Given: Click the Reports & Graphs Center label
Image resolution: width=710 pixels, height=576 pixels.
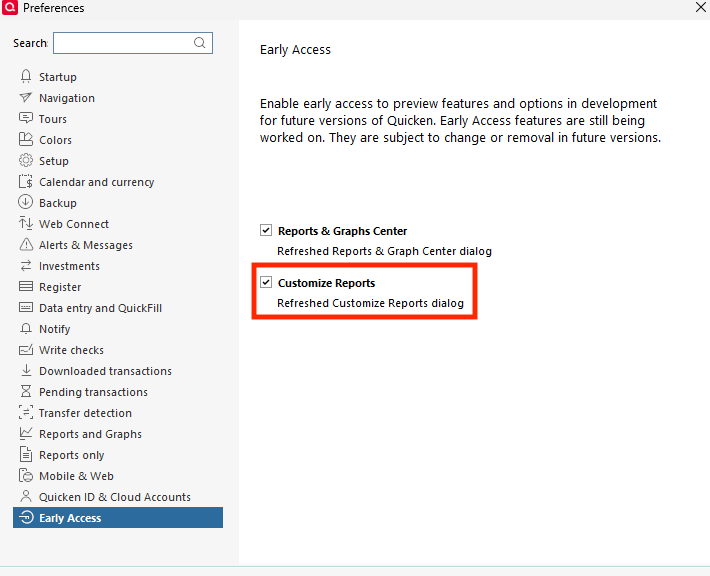Looking at the screenshot, I should pyautogui.click(x=342, y=231).
